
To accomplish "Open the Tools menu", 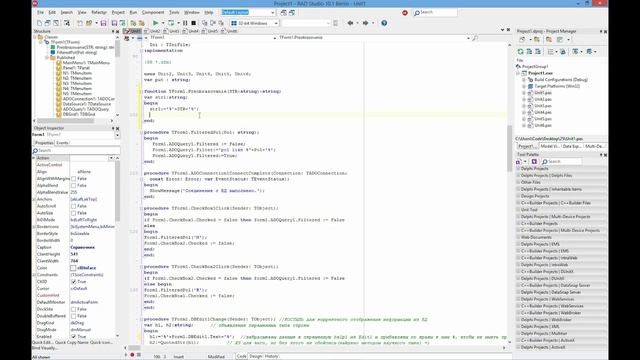I will tap(174, 13).
